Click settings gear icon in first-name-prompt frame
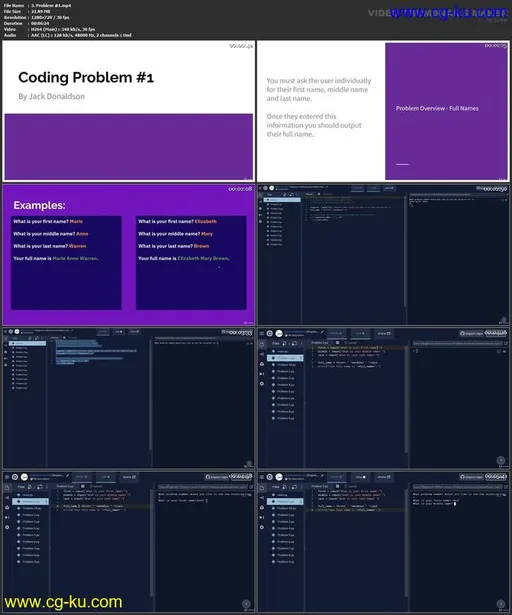 point(7,527)
